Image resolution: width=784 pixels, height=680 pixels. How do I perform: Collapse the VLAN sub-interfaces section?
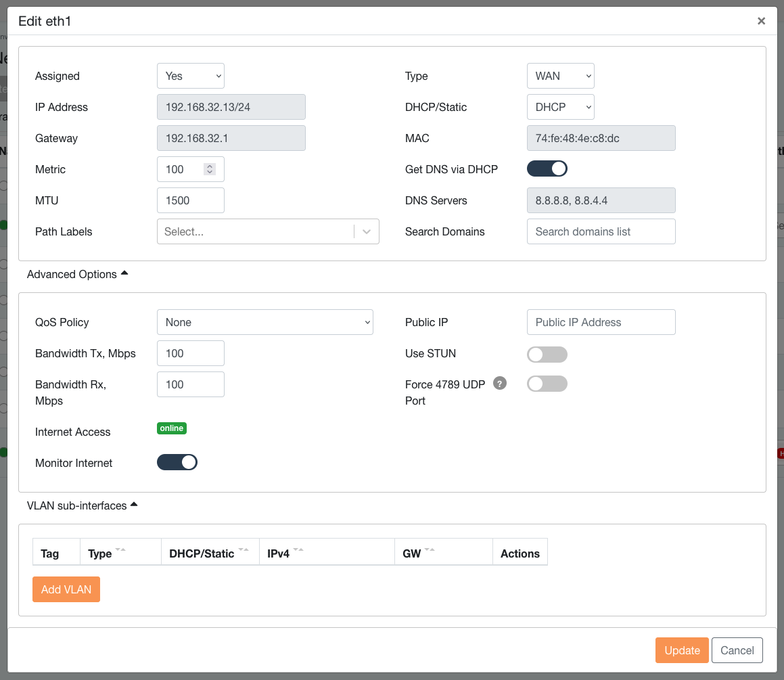[x=82, y=505]
